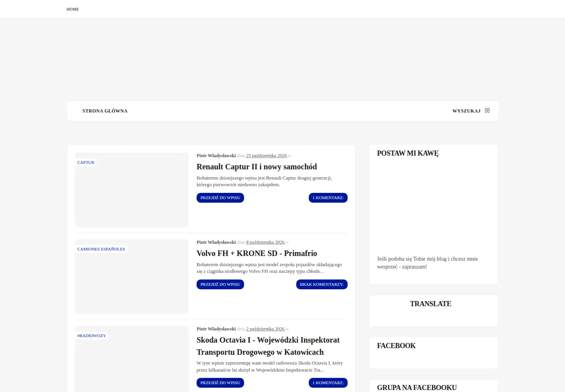
Task: Open the HOME menu item
Action: (73, 9)
